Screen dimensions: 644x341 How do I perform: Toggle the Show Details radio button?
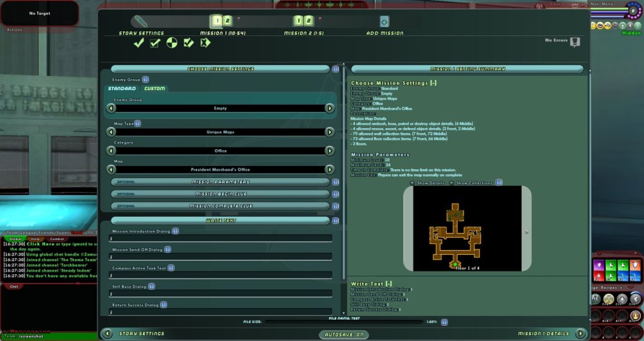(412, 183)
